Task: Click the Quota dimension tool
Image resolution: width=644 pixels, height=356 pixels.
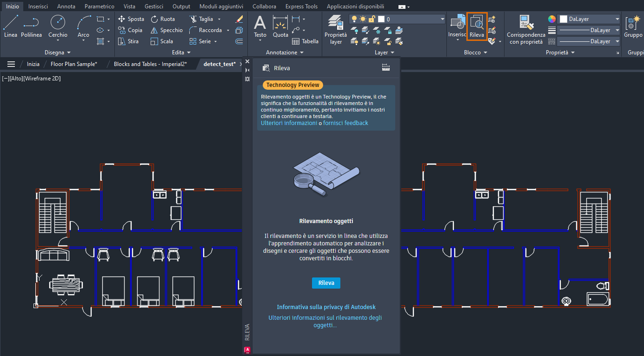Action: click(x=280, y=26)
